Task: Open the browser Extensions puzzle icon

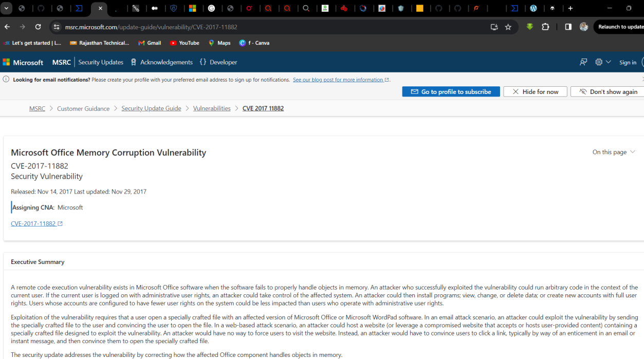Action: coord(545,27)
